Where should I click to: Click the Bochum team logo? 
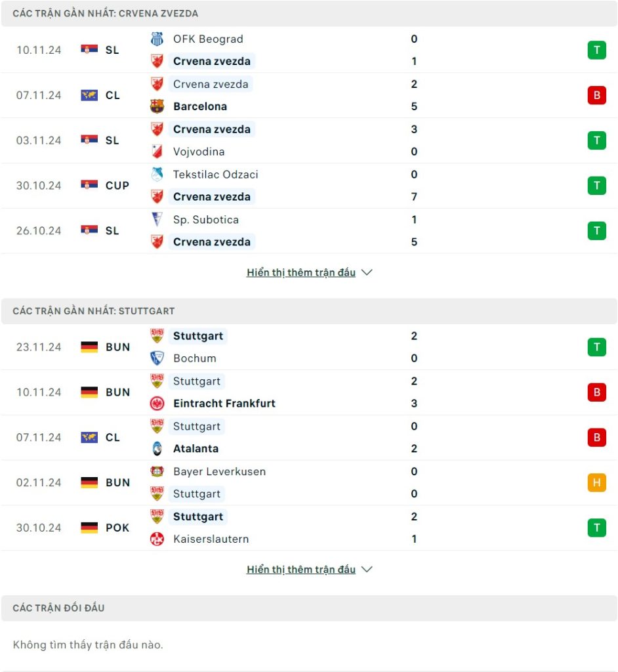[157, 358]
